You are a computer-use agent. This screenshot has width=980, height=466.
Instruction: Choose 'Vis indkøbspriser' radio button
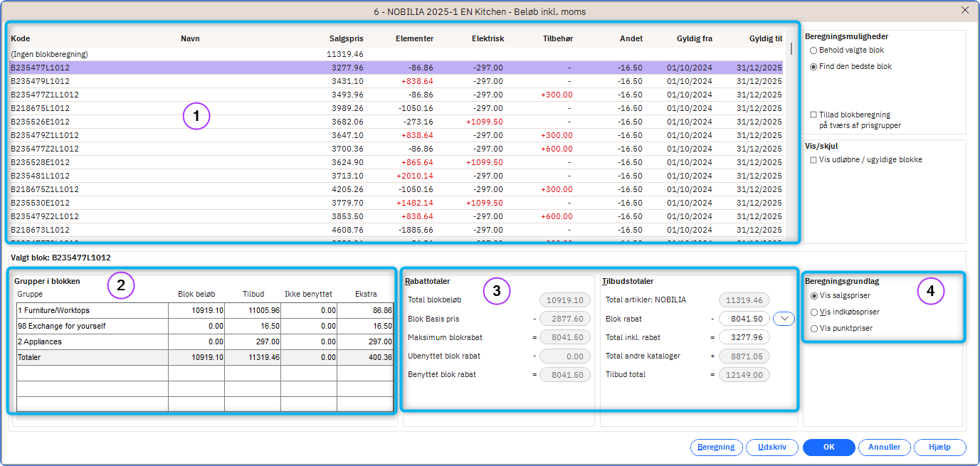point(815,312)
